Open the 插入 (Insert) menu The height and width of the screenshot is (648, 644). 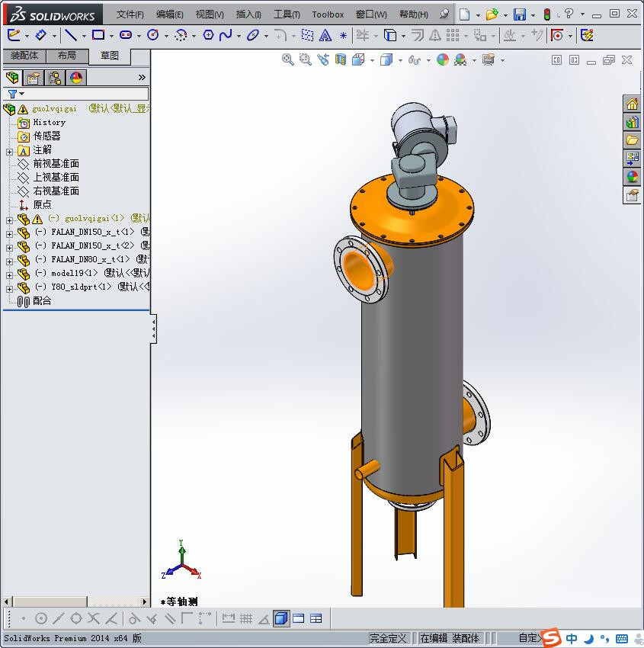click(x=248, y=14)
